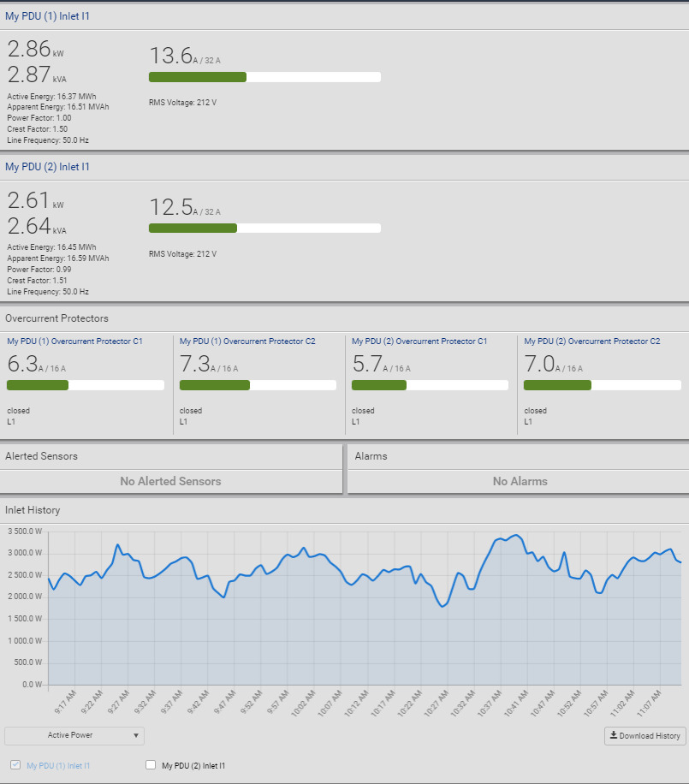This screenshot has height=784, width=689.
Task: Open My PDU (2) Overcurrent Protector C1
Action: [x=419, y=341]
